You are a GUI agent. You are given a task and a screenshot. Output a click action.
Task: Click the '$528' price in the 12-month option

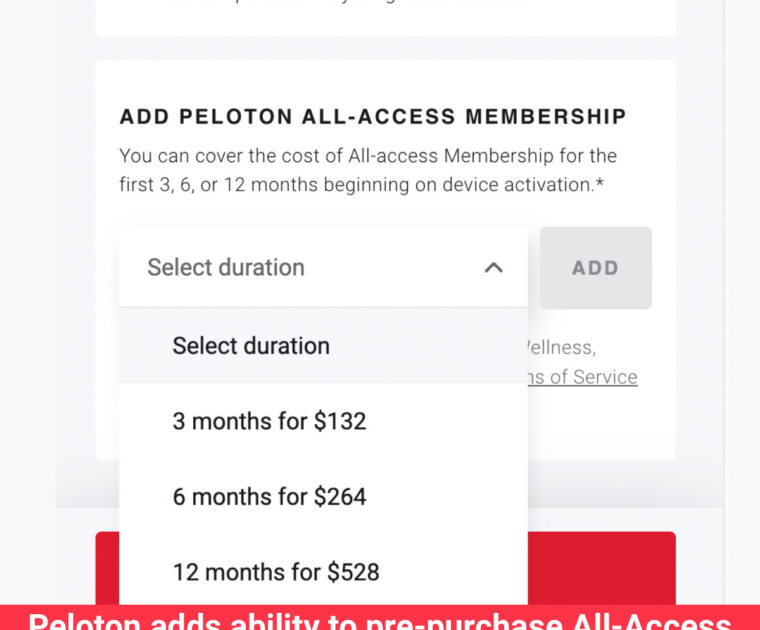354,572
